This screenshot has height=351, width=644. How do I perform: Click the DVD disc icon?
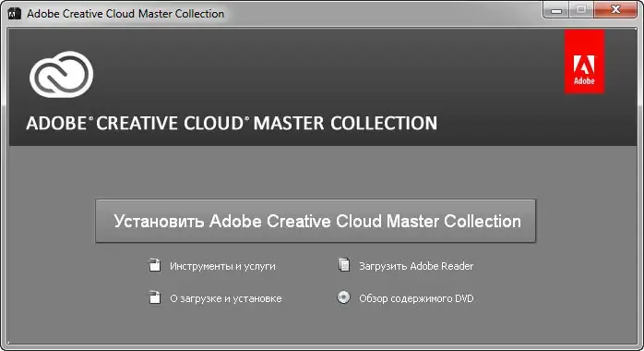(x=344, y=297)
